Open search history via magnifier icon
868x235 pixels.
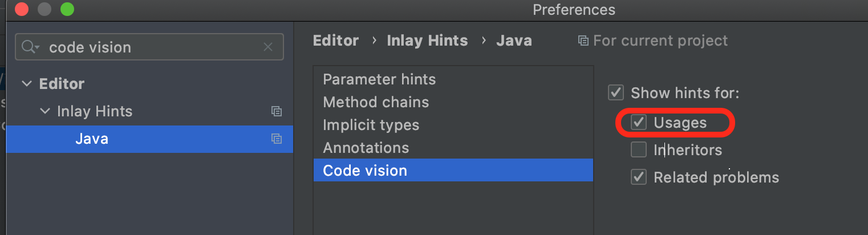tap(31, 47)
